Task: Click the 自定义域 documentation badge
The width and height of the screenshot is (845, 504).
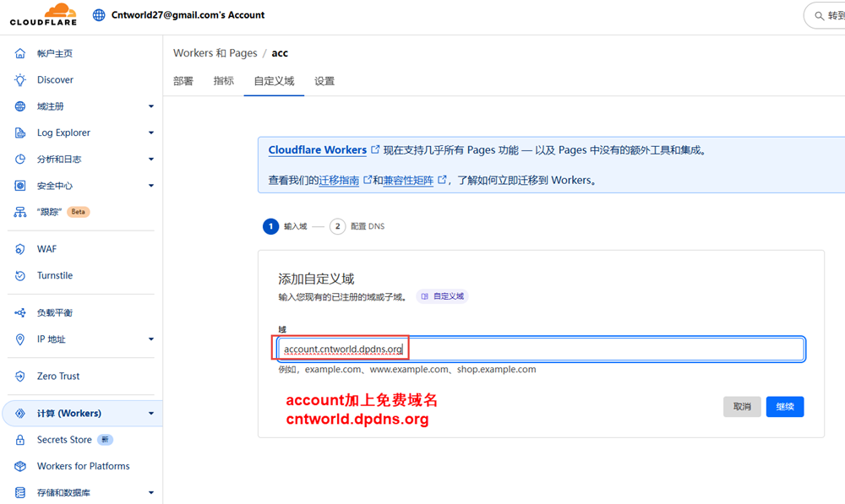Action: point(443,296)
